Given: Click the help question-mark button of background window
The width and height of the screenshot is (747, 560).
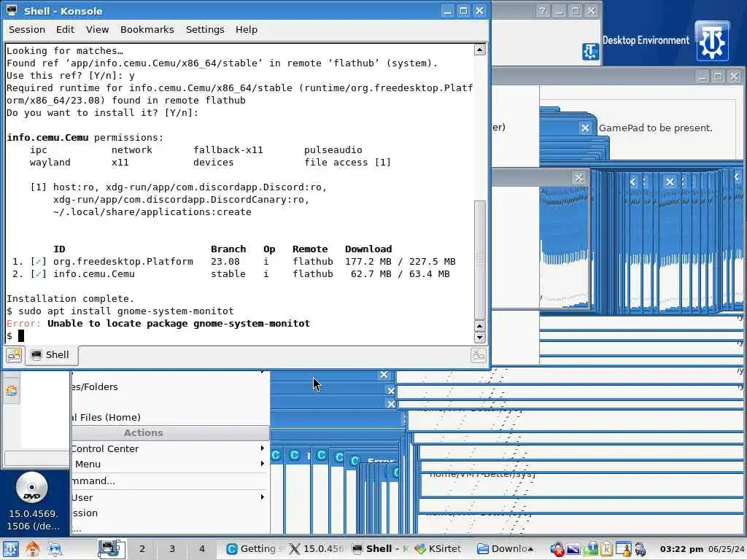Looking at the screenshot, I should 542,10.
